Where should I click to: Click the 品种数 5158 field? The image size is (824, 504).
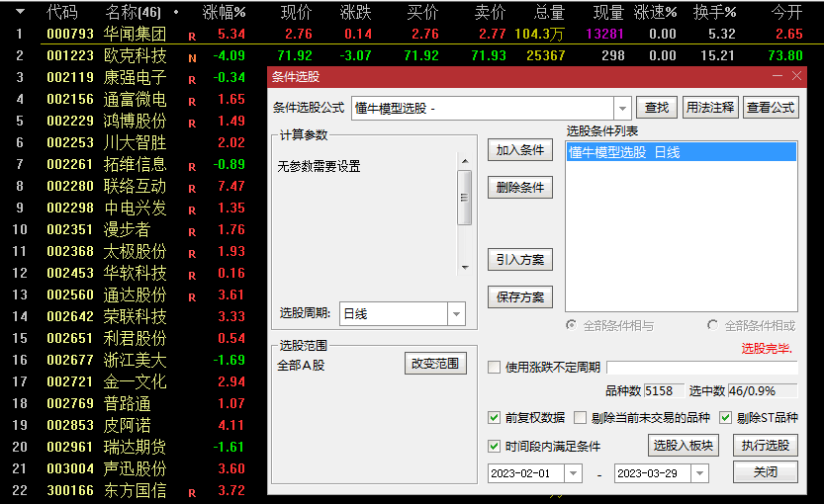coord(664,390)
